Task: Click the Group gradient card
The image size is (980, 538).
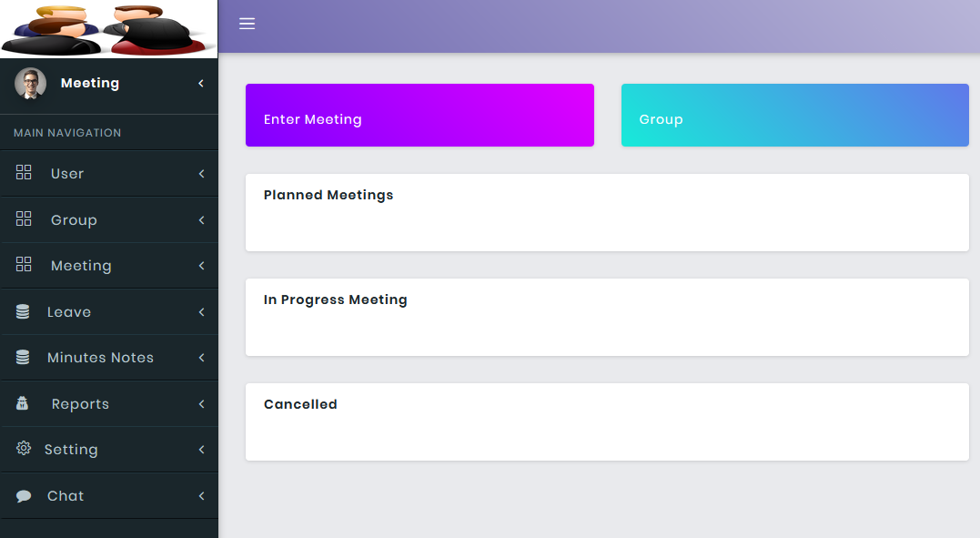Action: [x=794, y=116]
